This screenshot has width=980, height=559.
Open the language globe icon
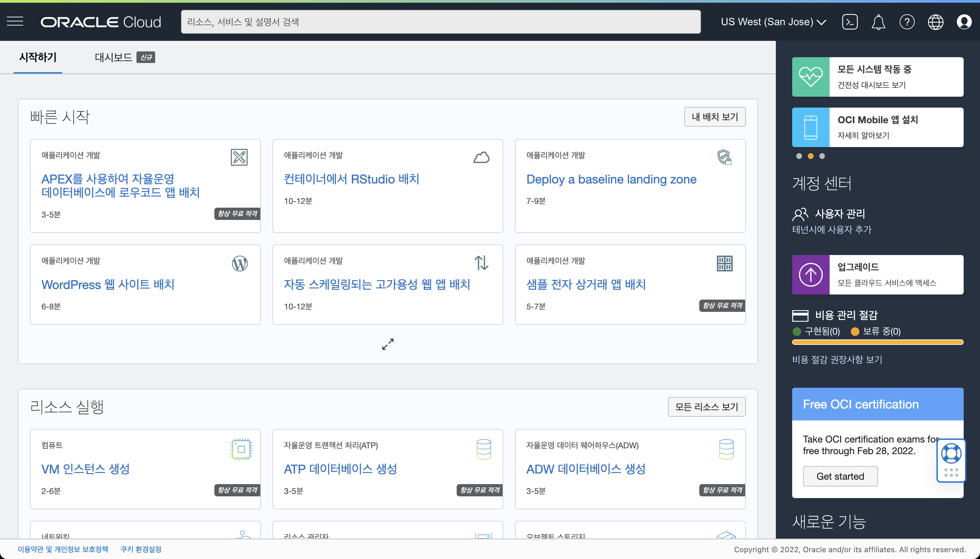[x=935, y=22]
